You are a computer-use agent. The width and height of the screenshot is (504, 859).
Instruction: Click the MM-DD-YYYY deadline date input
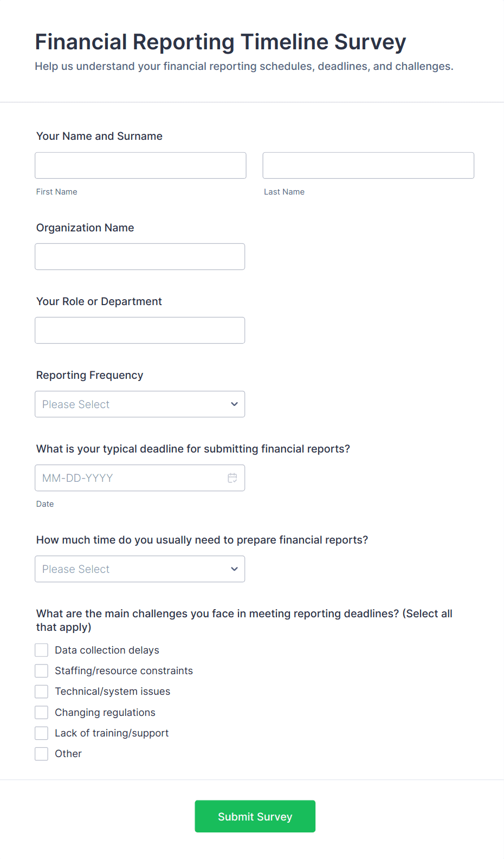point(130,478)
